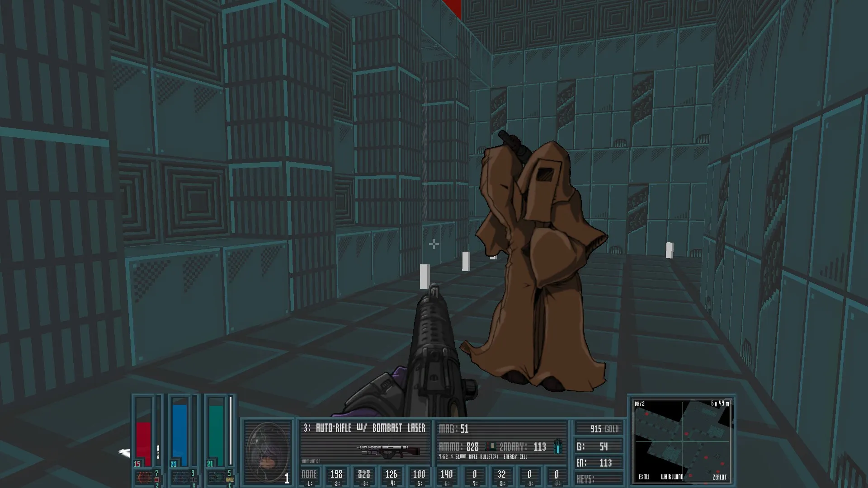Click the rifle bullet ammo icon
The image size is (868, 488).
491,447
